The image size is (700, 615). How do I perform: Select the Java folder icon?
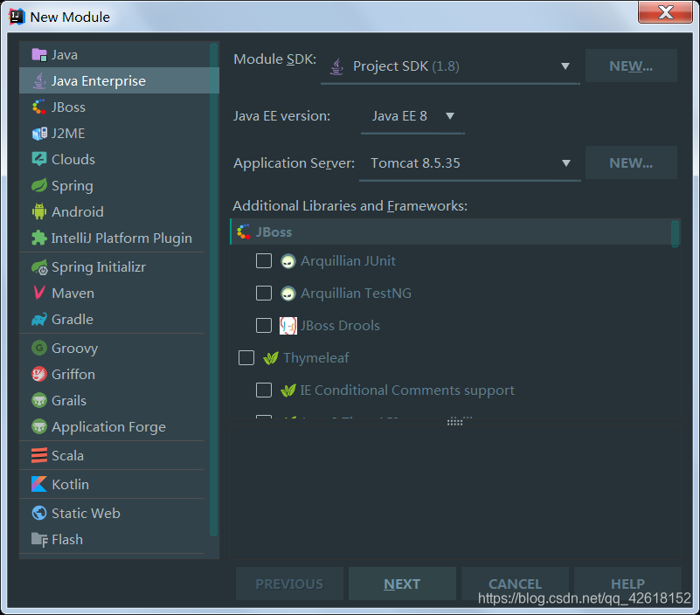pyautogui.click(x=39, y=55)
